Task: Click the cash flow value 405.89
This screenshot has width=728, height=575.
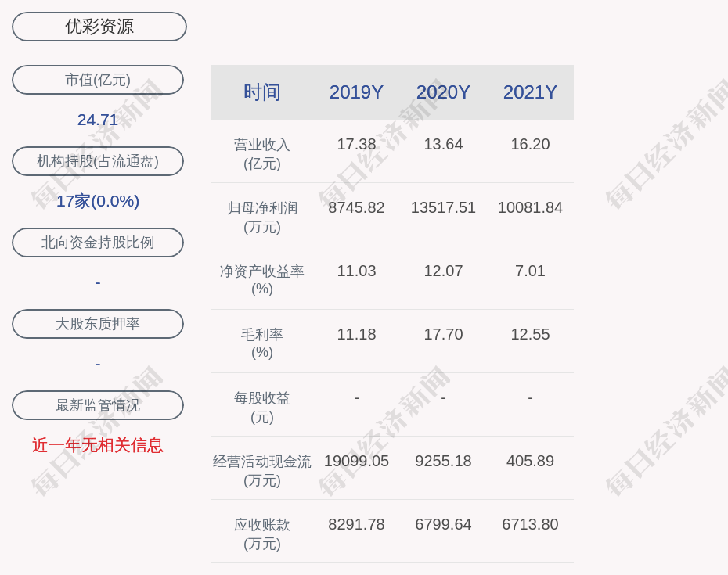Action: point(530,461)
